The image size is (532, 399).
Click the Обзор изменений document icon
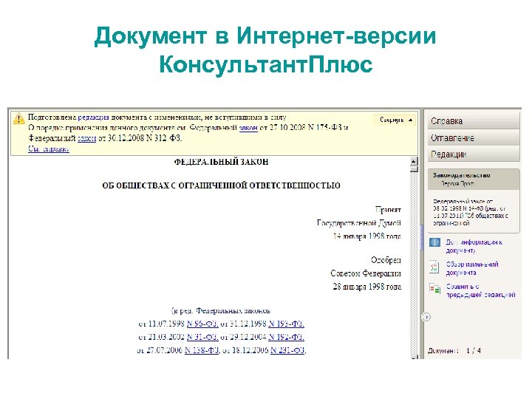(x=434, y=267)
